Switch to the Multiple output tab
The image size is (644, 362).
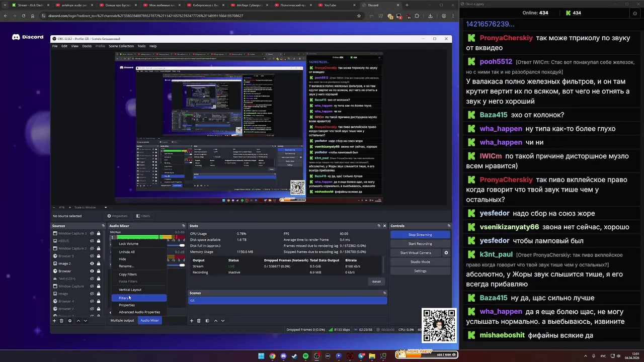pyautogui.click(x=122, y=320)
